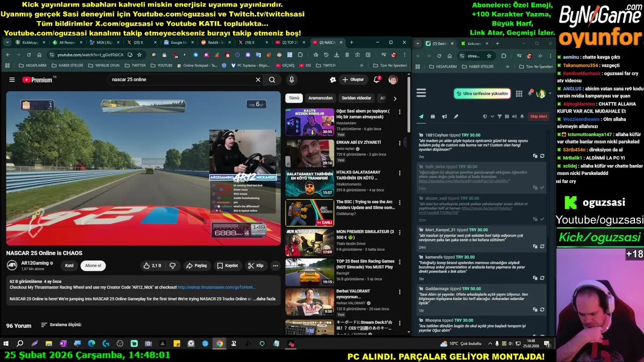Dislike the NASCAR 25 video
Viewport: 644px width, 362px height.
[172, 265]
